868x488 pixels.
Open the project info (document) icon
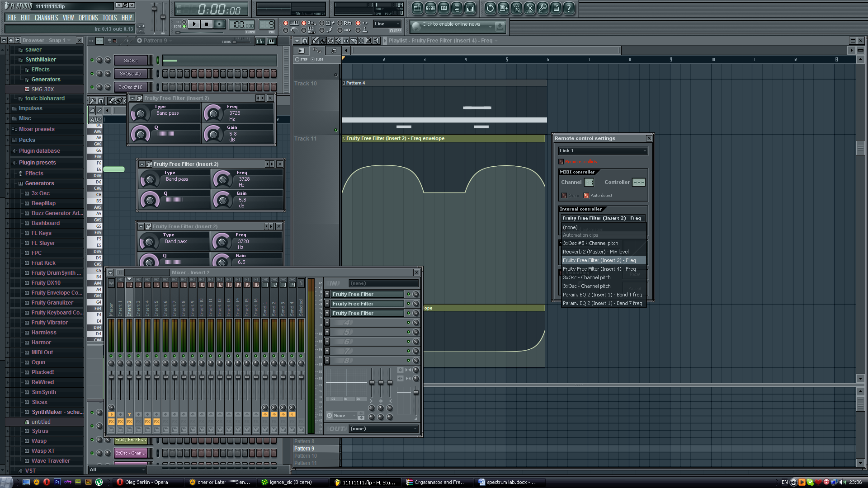point(556,8)
